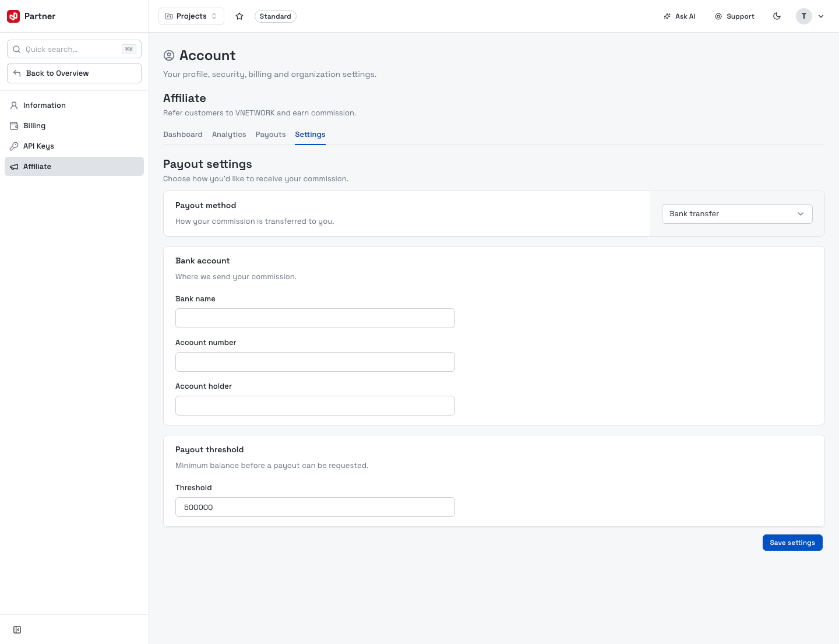Screen dimensions: 839x644
Task: Focus the Quick search field
Action: (x=74, y=50)
